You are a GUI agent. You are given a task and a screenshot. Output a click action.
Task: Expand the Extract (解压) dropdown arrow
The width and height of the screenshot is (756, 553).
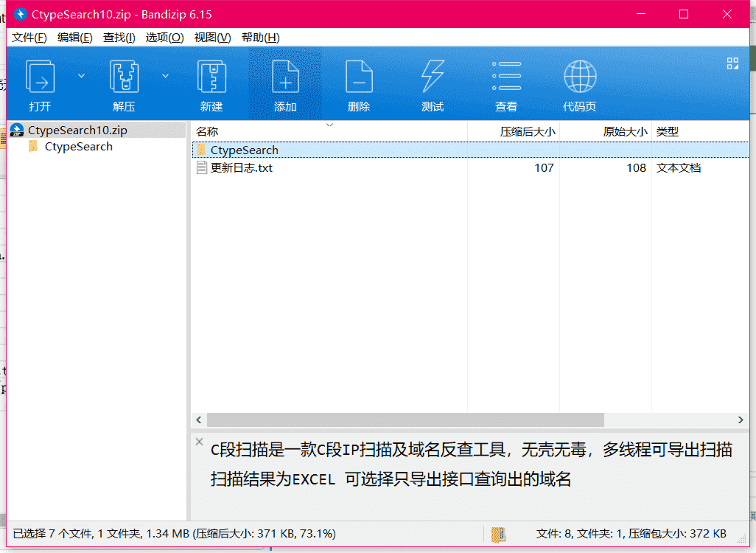[x=165, y=76]
